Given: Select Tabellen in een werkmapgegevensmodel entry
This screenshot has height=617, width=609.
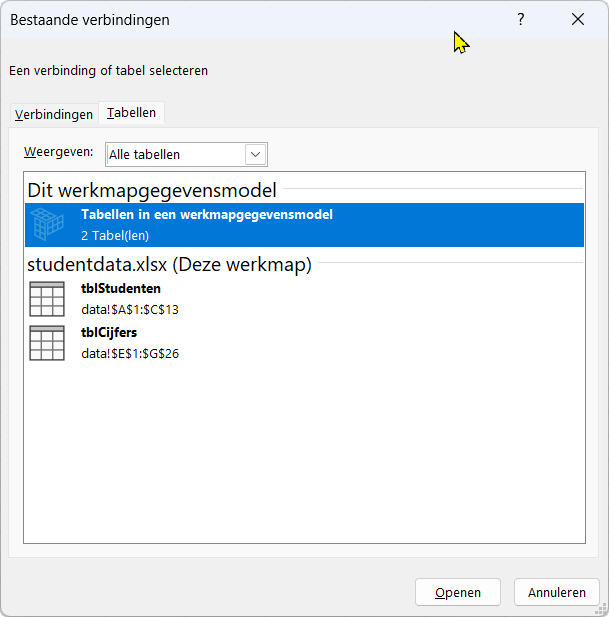Looking at the screenshot, I should click(x=207, y=214).
